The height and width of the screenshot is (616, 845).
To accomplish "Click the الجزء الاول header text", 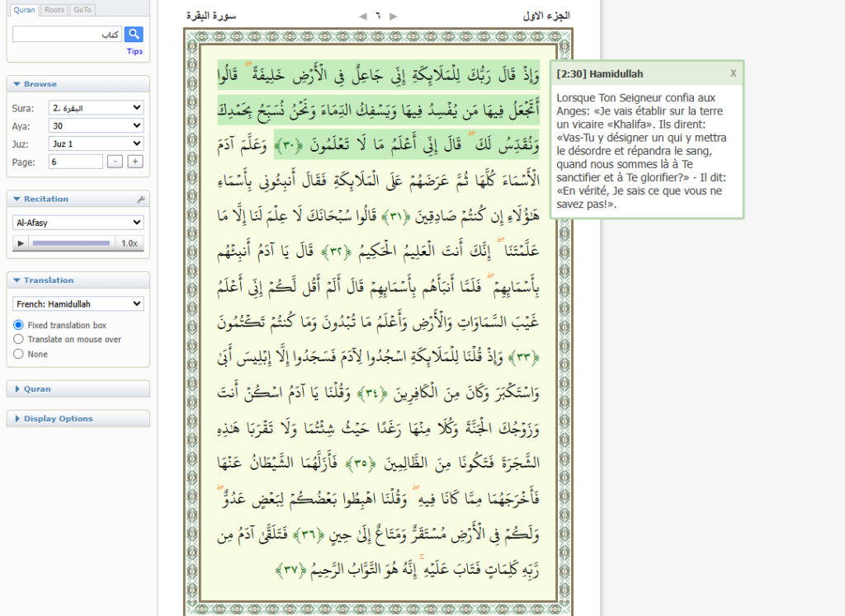I will (546, 16).
